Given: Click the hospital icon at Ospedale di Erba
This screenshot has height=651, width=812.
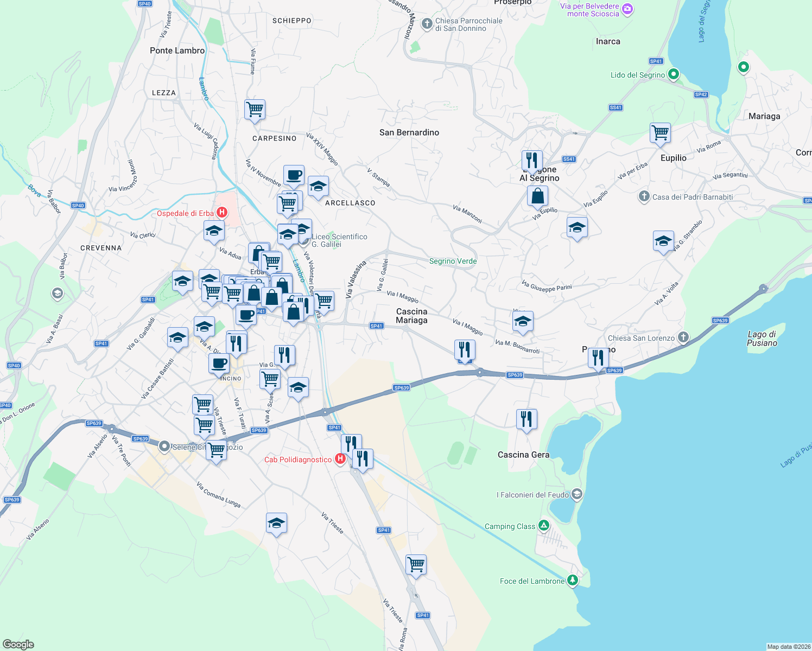Looking at the screenshot, I should pos(222,212).
